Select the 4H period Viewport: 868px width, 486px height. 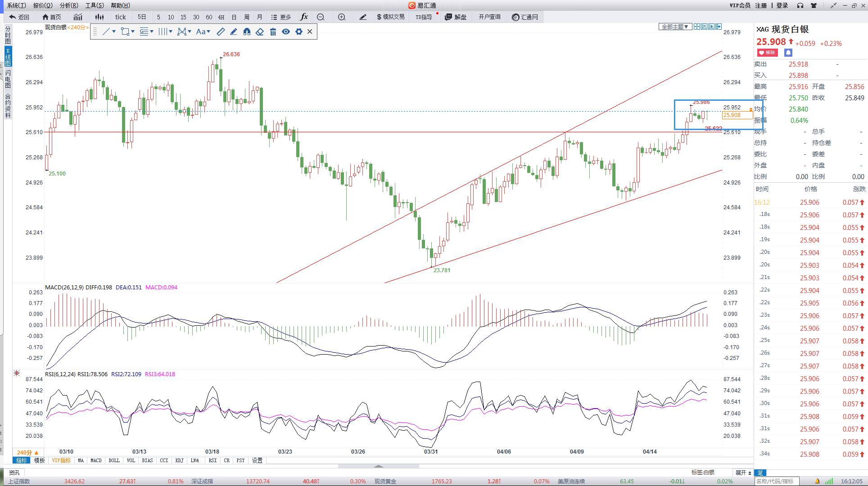tap(221, 17)
